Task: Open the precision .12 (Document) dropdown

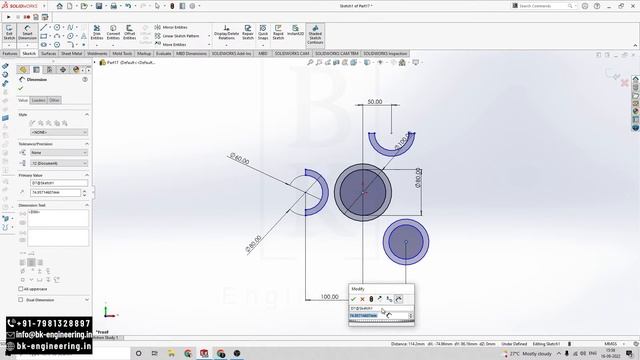Action: point(59,163)
